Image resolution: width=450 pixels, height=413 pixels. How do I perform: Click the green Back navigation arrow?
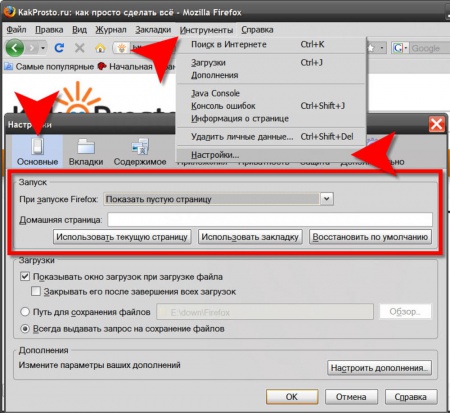[15, 48]
